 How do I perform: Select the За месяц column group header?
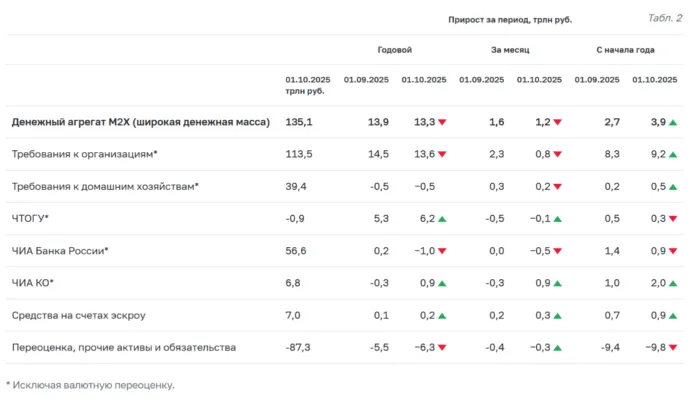pos(510,49)
